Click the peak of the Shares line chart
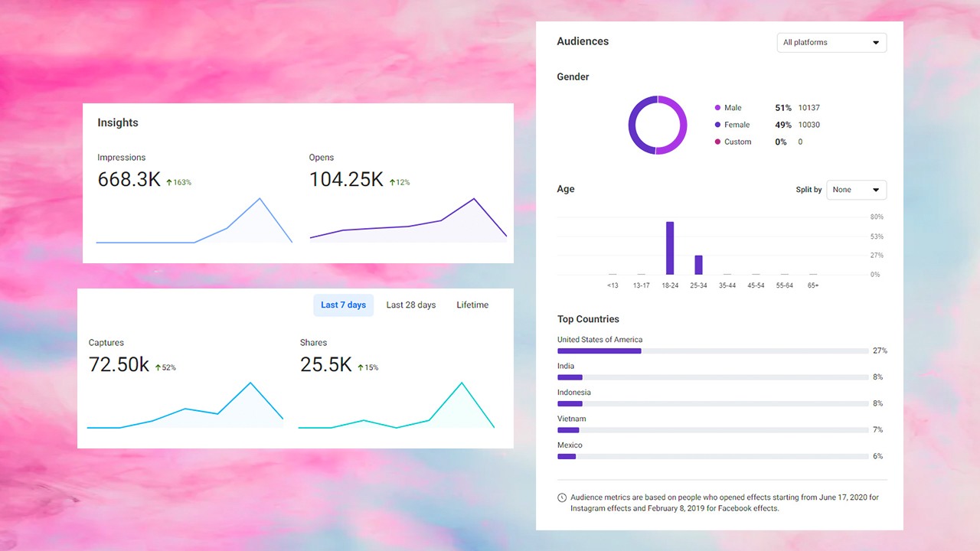Viewport: 980px width, 551px height. tap(461, 383)
